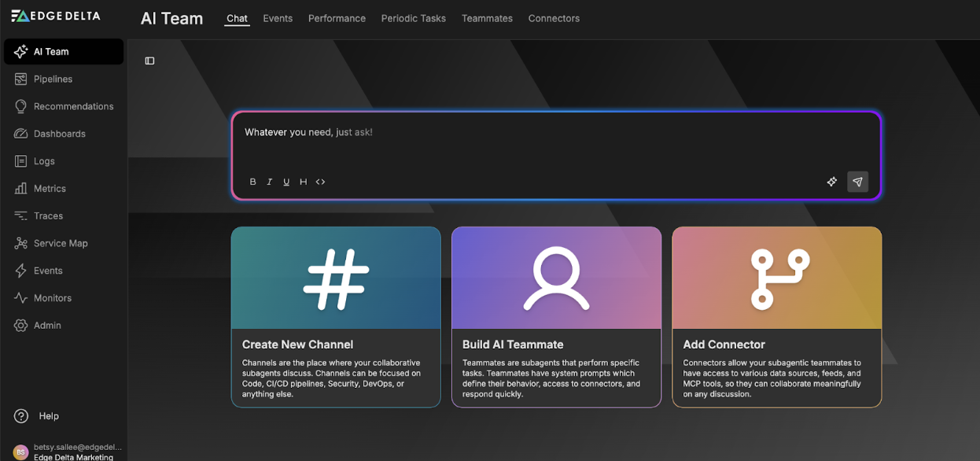Send the chat message with the paper plane button

point(857,182)
